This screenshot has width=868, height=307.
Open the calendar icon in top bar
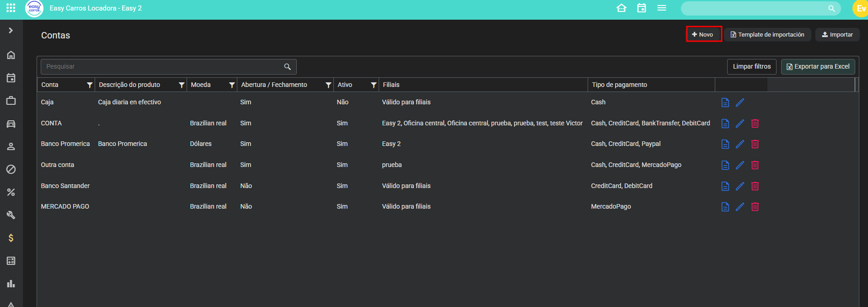(642, 8)
